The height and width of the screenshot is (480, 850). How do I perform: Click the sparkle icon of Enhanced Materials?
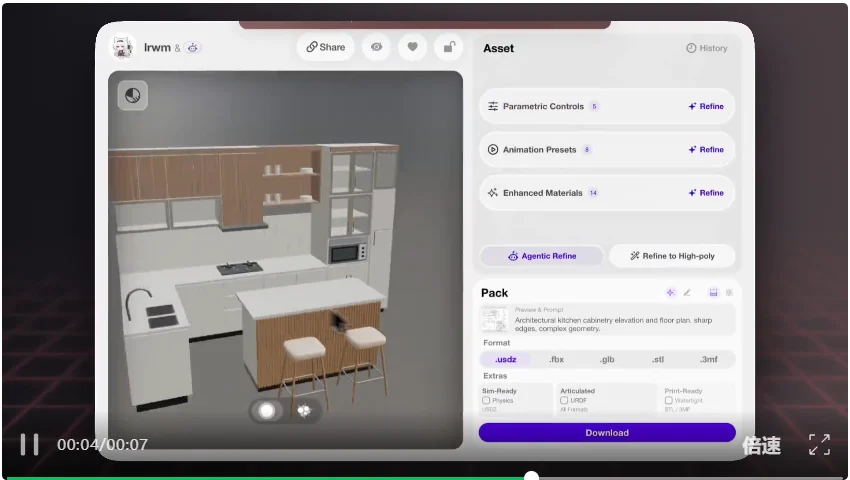(x=493, y=193)
